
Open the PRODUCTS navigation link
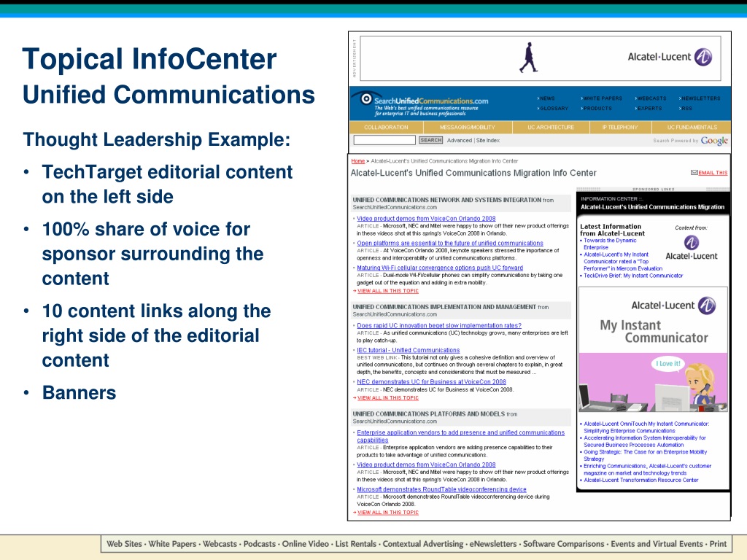[x=597, y=109]
